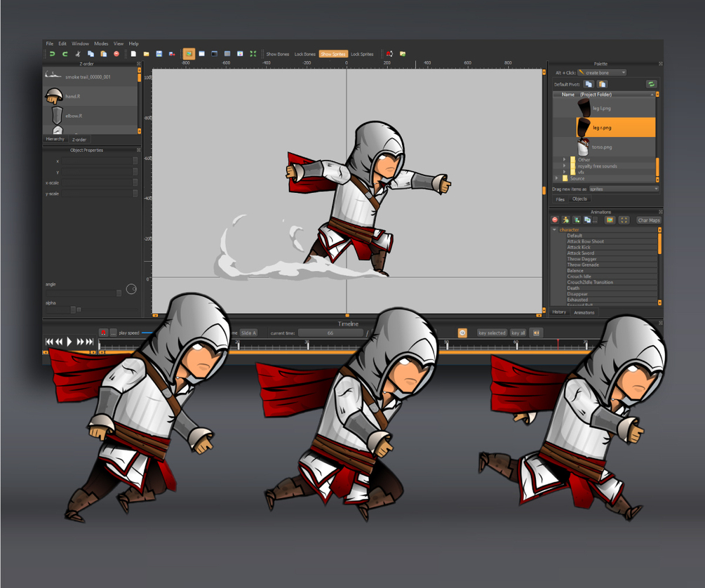Open the Window menu
The width and height of the screenshot is (705, 588).
81,44
